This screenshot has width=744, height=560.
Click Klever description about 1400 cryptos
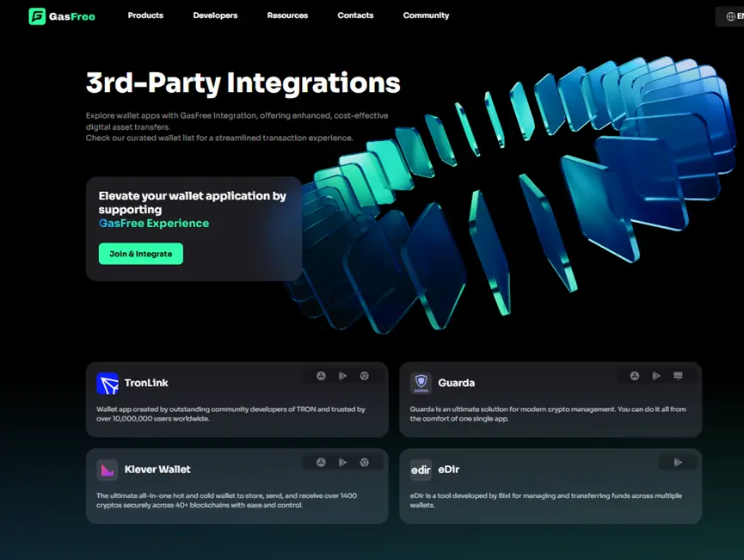click(227, 500)
